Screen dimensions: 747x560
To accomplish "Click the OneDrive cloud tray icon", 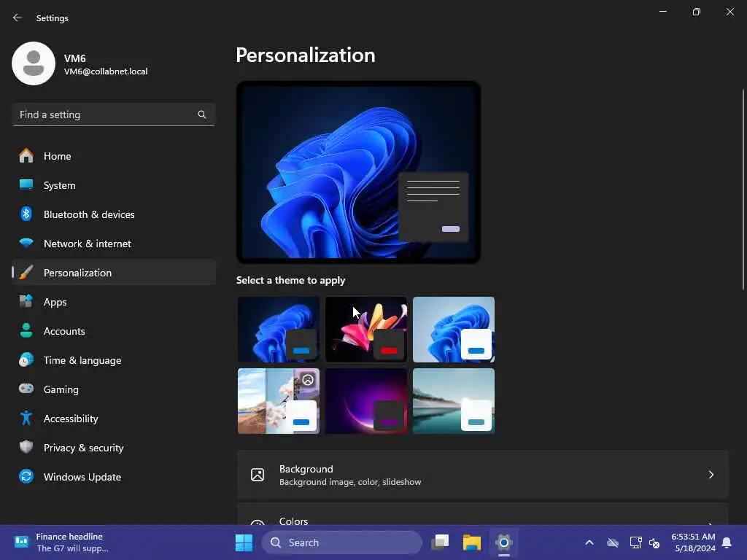I will (613, 542).
